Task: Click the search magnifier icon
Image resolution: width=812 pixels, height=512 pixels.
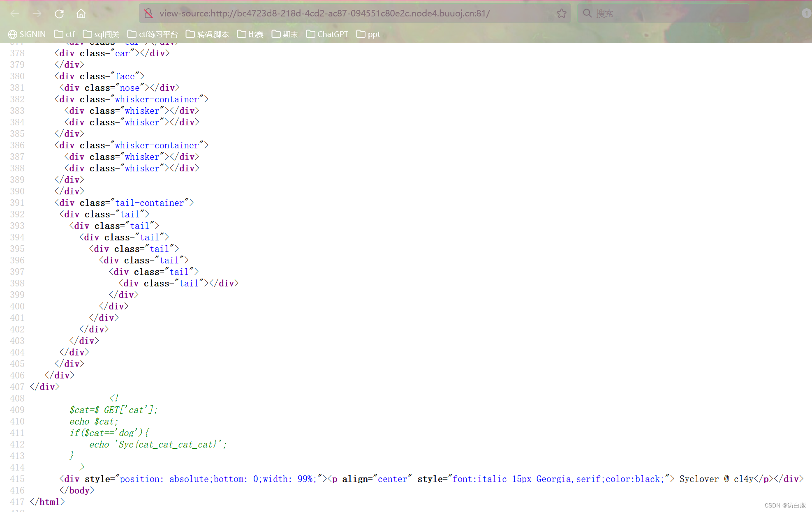Action: click(587, 13)
